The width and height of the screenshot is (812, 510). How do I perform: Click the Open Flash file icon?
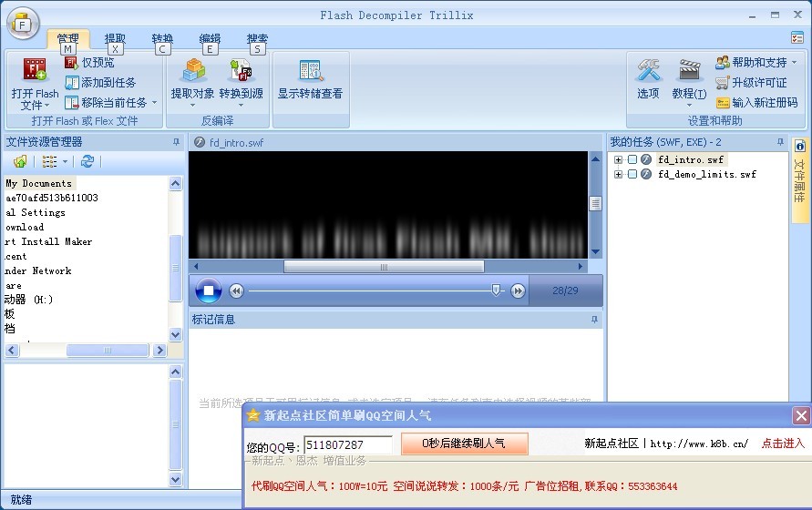click(35, 69)
